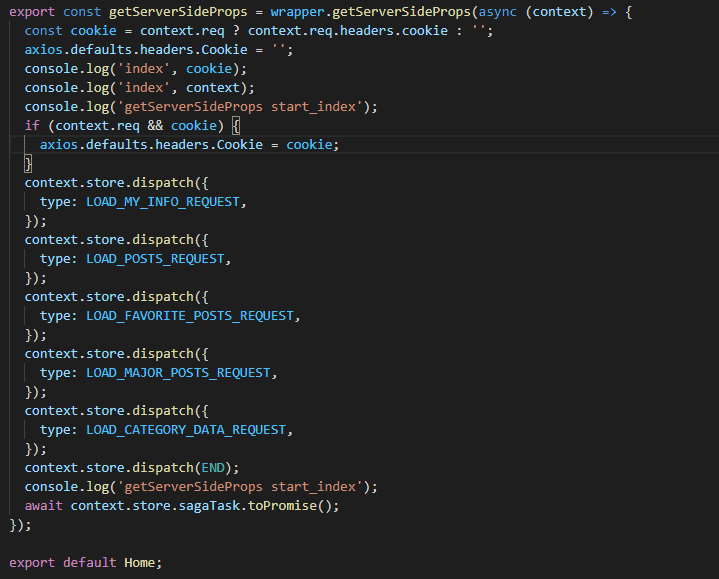Screen dimensions: 719x579
Task: Select the LOAD_CATEGORY_DATA_REQUEST constant
Action: [x=186, y=430]
